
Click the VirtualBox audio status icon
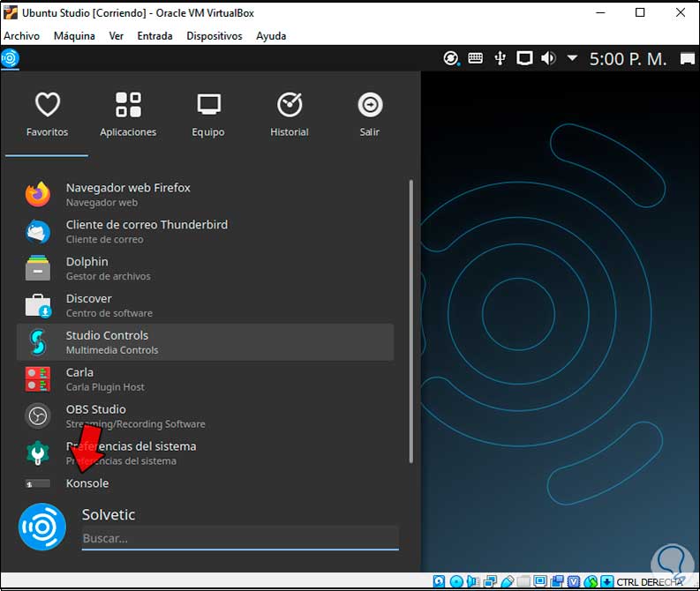click(473, 581)
